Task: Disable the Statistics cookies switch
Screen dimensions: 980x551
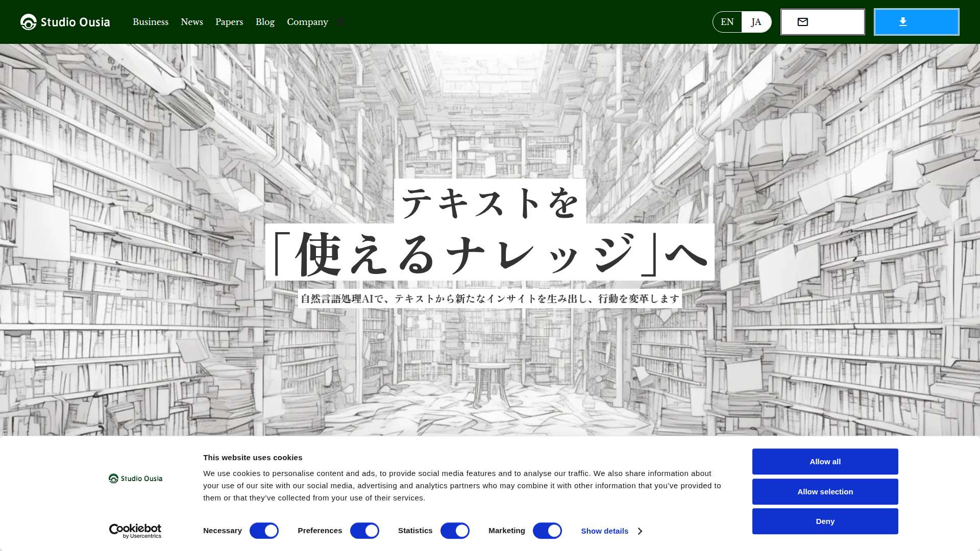Action: point(455,531)
